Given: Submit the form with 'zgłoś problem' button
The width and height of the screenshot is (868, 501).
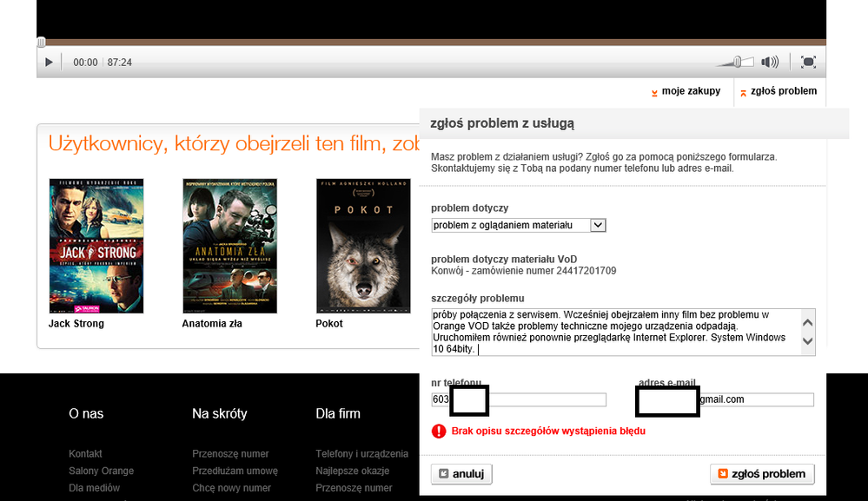Looking at the screenshot, I should tap(762, 474).
